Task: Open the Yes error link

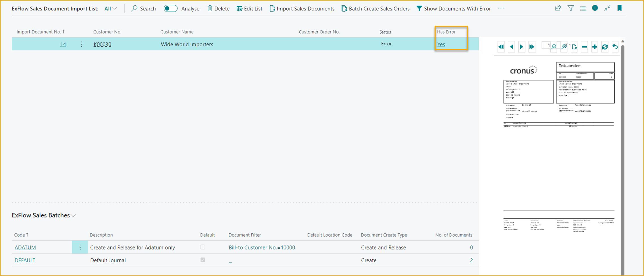Action: point(441,44)
